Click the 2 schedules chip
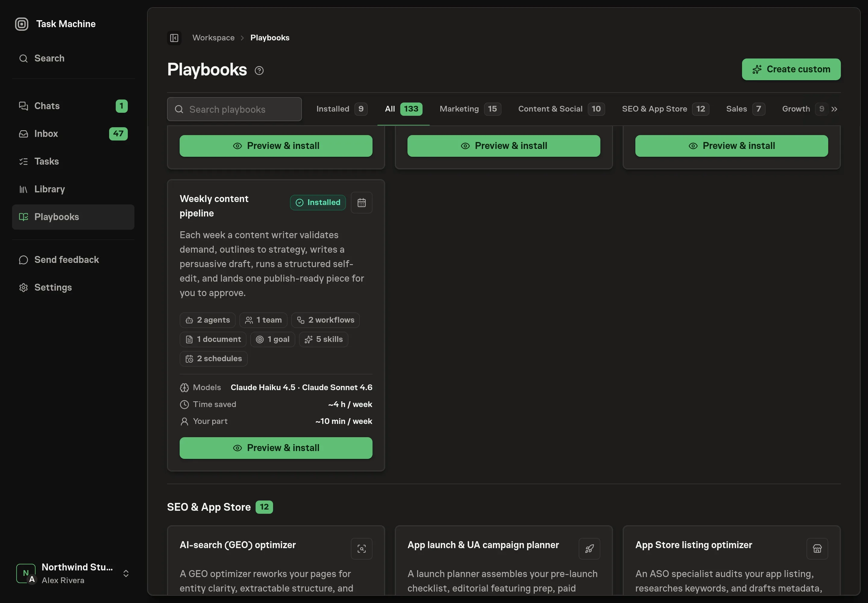This screenshot has height=603, width=868. 213,359
